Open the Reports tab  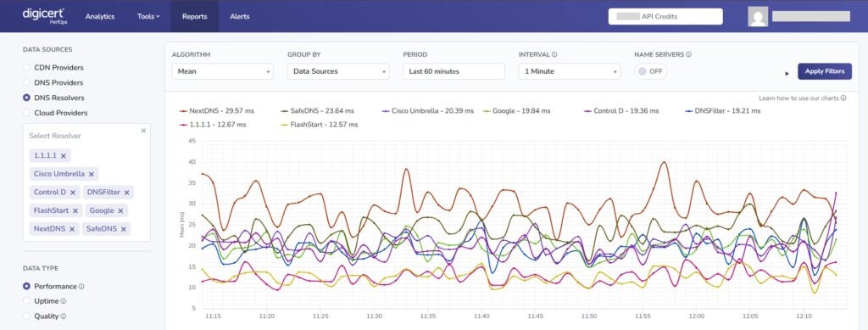pyautogui.click(x=194, y=17)
